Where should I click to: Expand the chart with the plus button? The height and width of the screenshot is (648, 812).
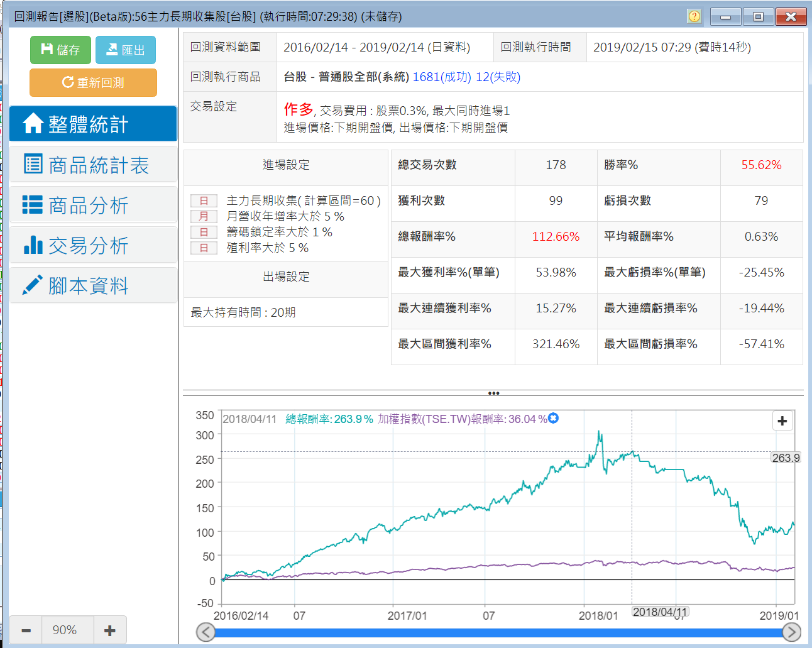(x=782, y=421)
